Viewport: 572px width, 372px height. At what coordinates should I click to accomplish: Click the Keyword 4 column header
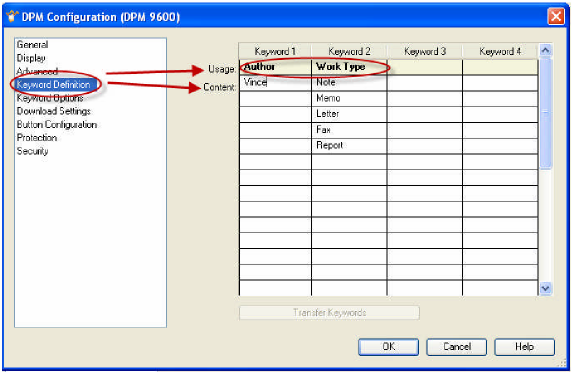click(500, 51)
